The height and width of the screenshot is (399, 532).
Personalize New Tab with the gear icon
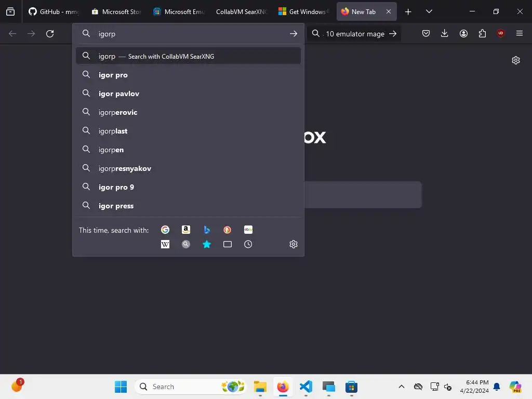click(x=516, y=60)
